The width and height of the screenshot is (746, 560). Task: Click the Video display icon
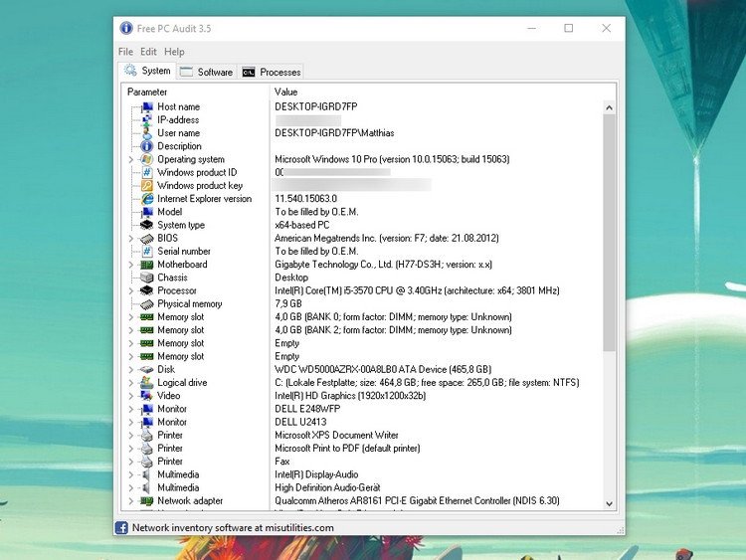click(147, 395)
